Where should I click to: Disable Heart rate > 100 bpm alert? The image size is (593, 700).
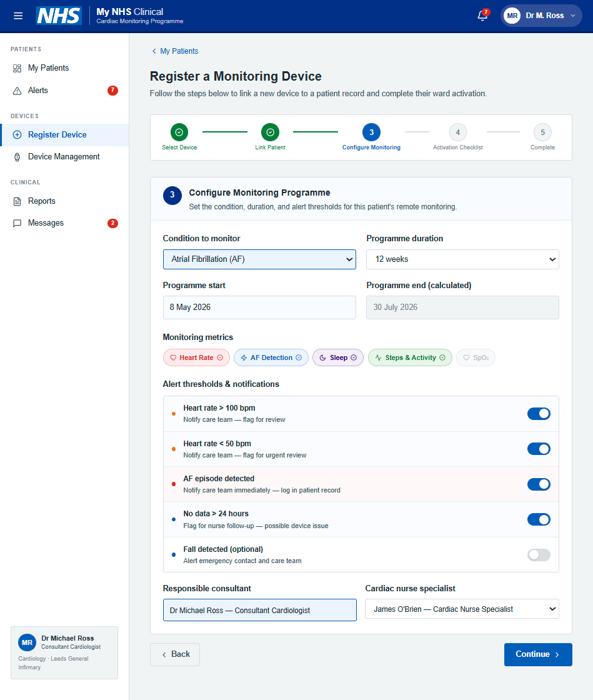pos(539,414)
